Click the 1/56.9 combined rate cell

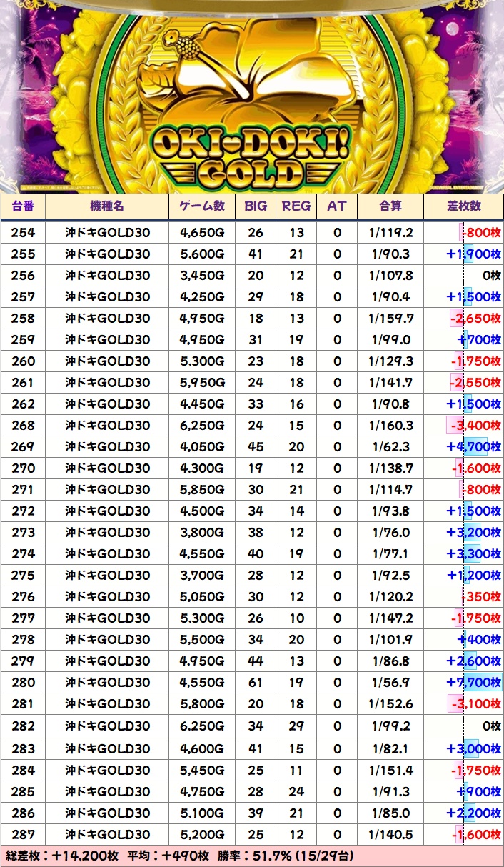pyautogui.click(x=390, y=683)
